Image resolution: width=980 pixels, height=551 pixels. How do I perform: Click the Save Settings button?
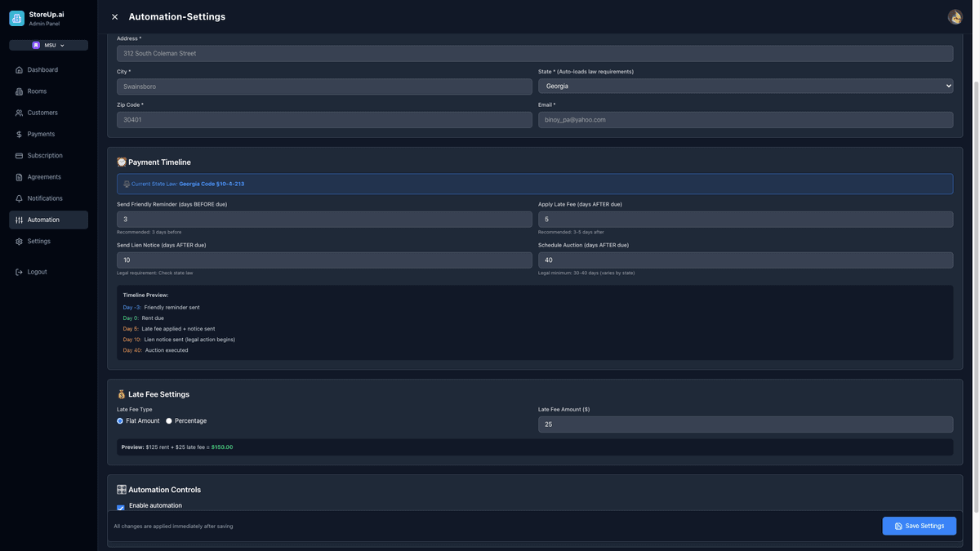[919, 526]
